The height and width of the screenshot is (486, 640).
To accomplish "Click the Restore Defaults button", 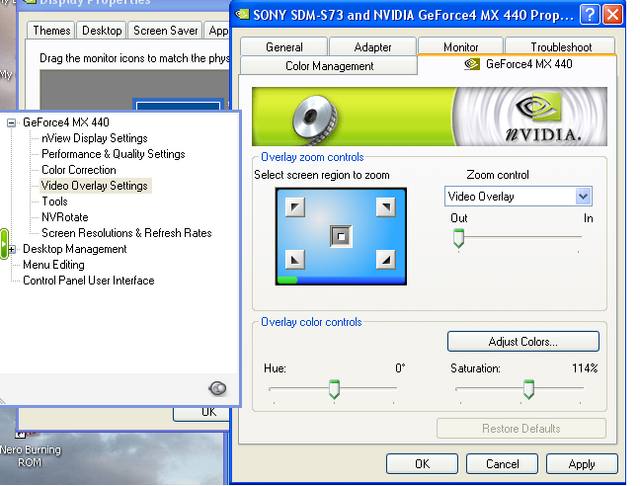I will 521,428.
